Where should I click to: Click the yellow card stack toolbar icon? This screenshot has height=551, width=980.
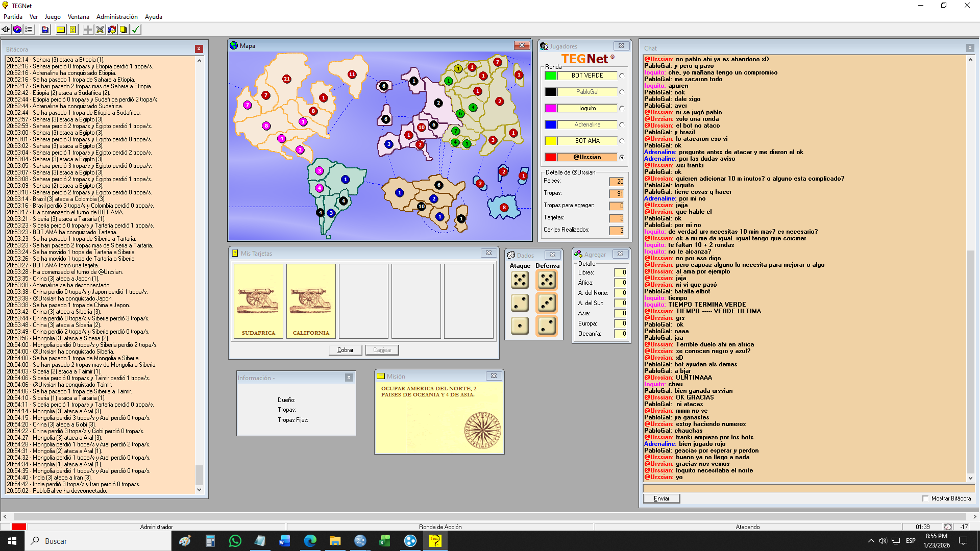(x=123, y=30)
